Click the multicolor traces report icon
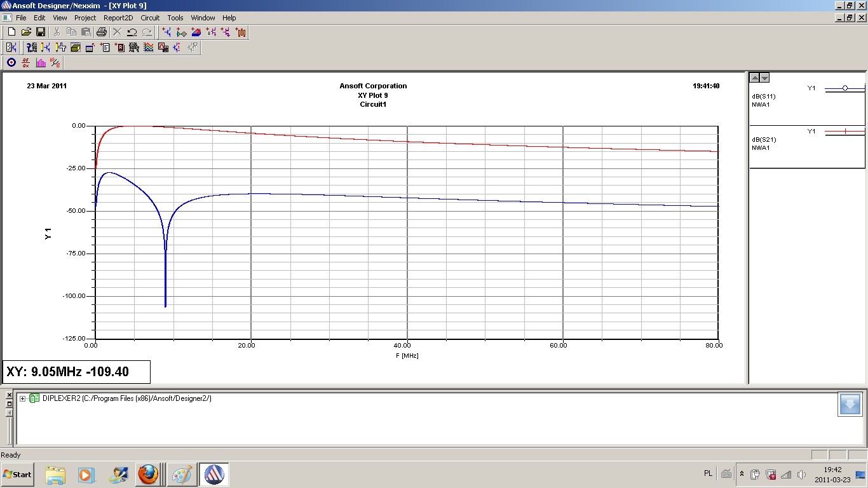 coord(148,47)
